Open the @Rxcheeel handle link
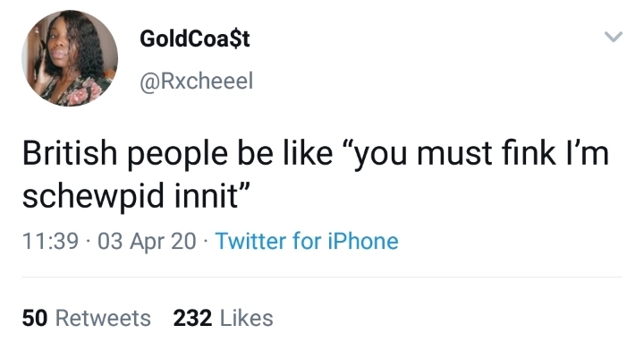Image resolution: width=644 pixels, height=342 pixels. (x=197, y=81)
